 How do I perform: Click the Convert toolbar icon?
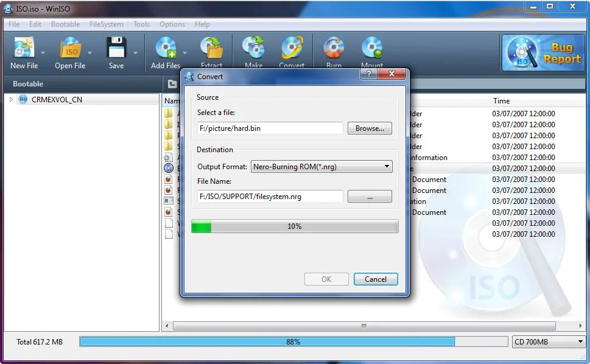(x=292, y=47)
